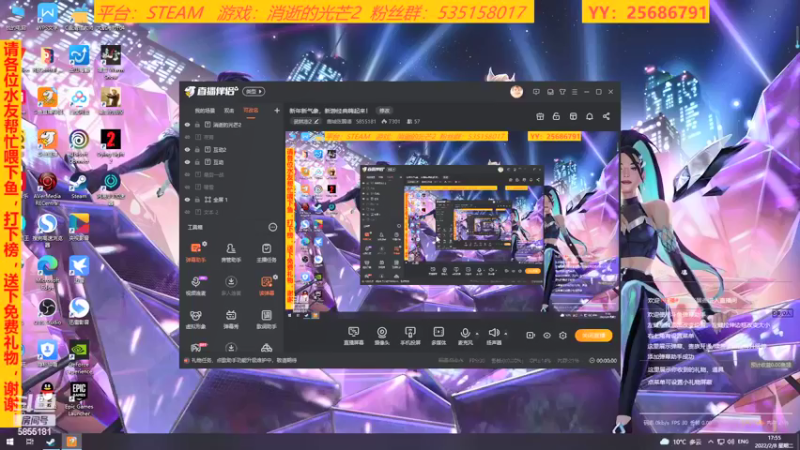800x450 pixels.
Task: Show the 文本 2 source with eye icon
Action: pyautogui.click(x=187, y=212)
